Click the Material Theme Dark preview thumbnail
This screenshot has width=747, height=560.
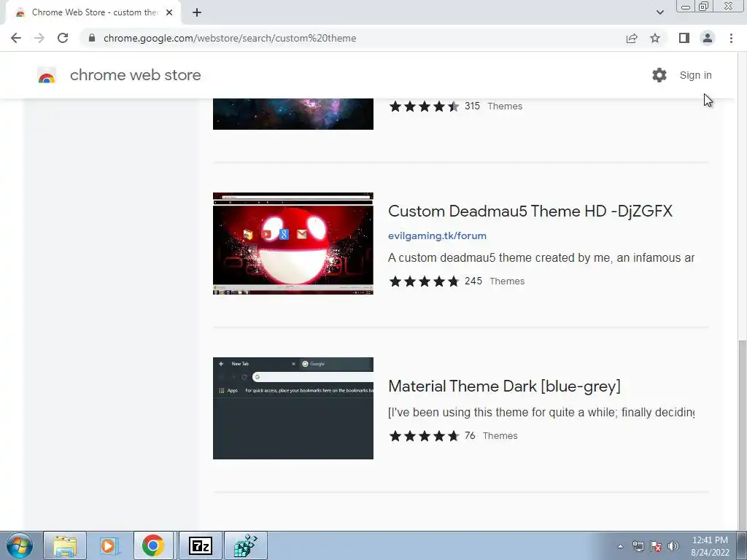click(x=293, y=408)
